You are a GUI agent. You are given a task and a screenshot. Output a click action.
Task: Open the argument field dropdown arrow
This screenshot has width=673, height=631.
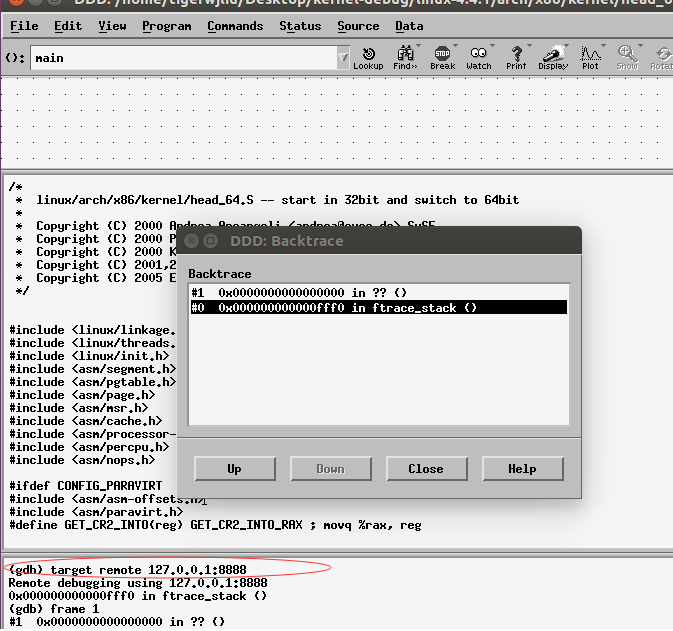[x=343, y=58]
